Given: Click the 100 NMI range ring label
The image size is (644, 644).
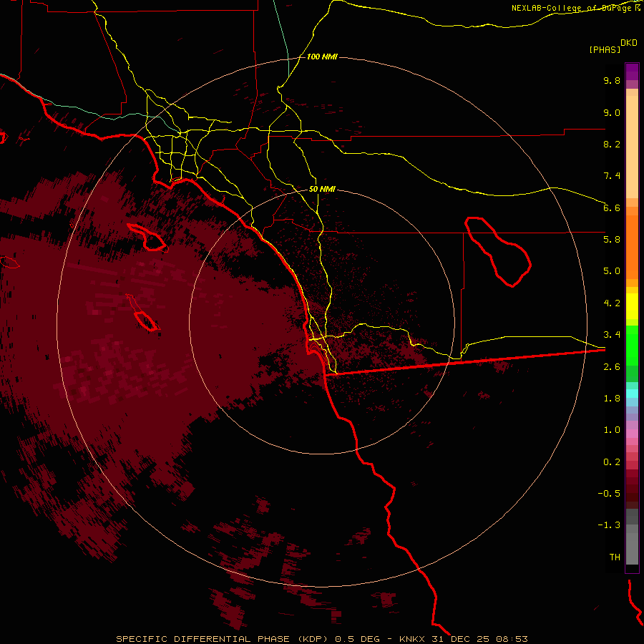Looking at the screenshot, I should (322, 57).
